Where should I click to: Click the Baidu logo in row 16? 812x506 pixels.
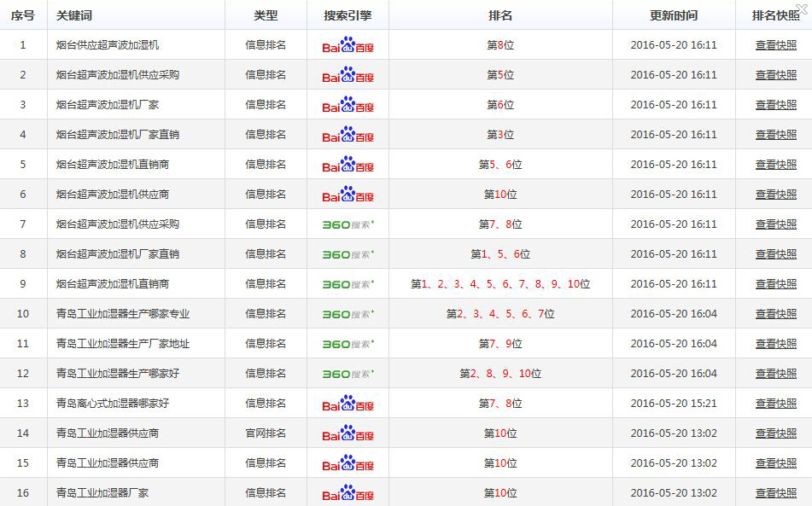[348, 493]
